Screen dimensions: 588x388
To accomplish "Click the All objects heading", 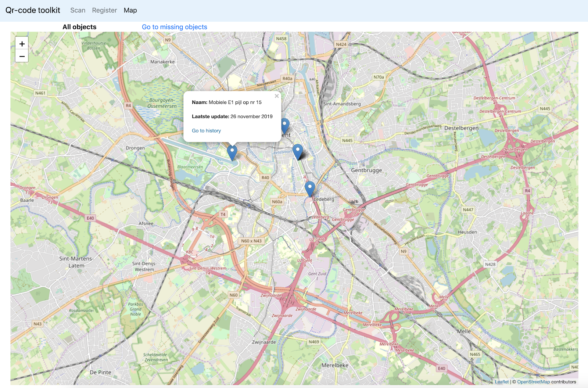I will (x=79, y=27).
